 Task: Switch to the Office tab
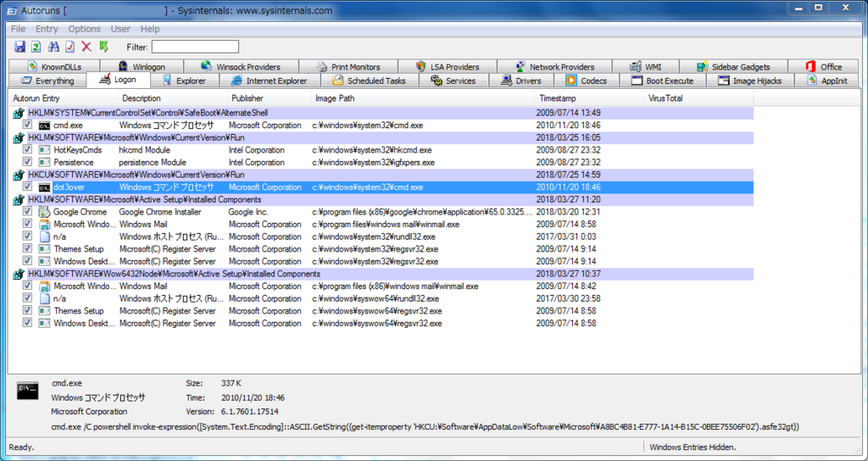[x=824, y=66]
